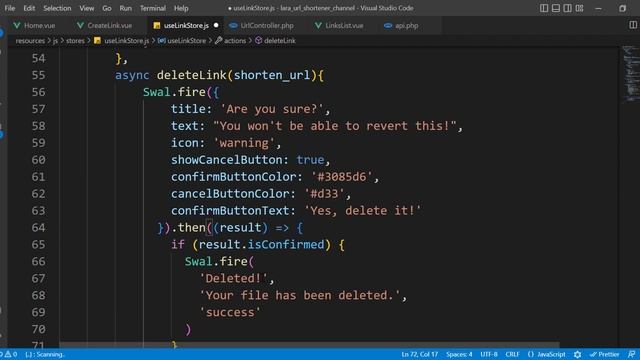Open the Run menu
Viewport: 640px width, 360px height.
pos(126,8)
